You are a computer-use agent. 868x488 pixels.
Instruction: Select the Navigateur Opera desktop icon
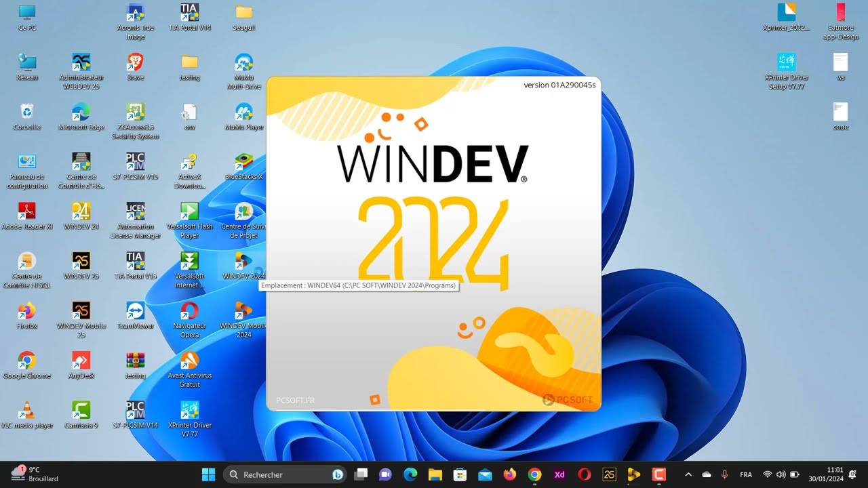coord(190,320)
